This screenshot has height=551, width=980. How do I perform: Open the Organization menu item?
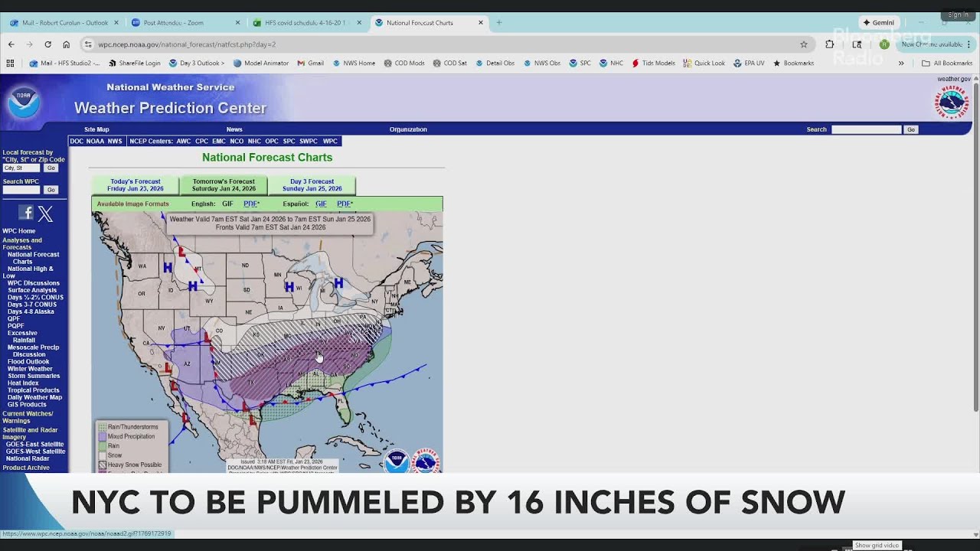[x=408, y=129]
